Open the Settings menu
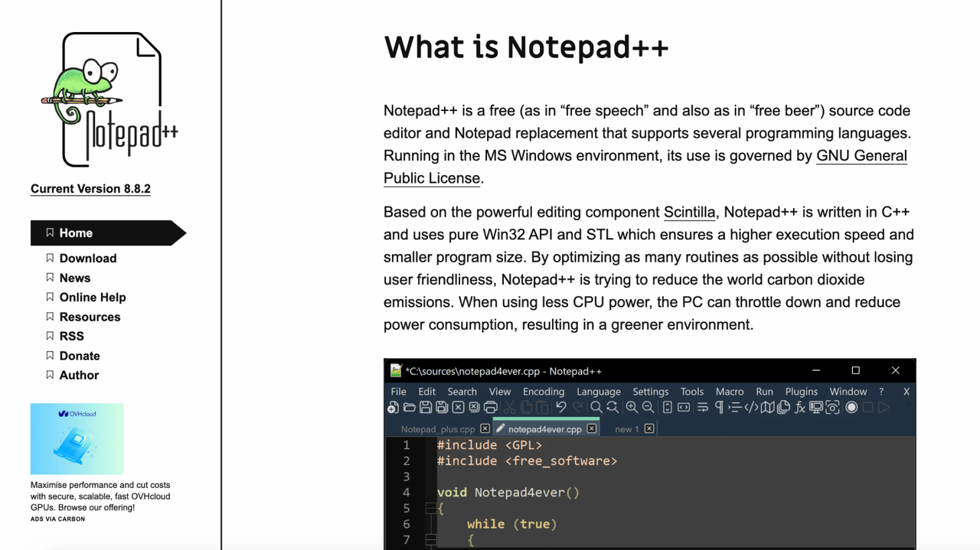The width and height of the screenshot is (980, 550). (x=650, y=391)
